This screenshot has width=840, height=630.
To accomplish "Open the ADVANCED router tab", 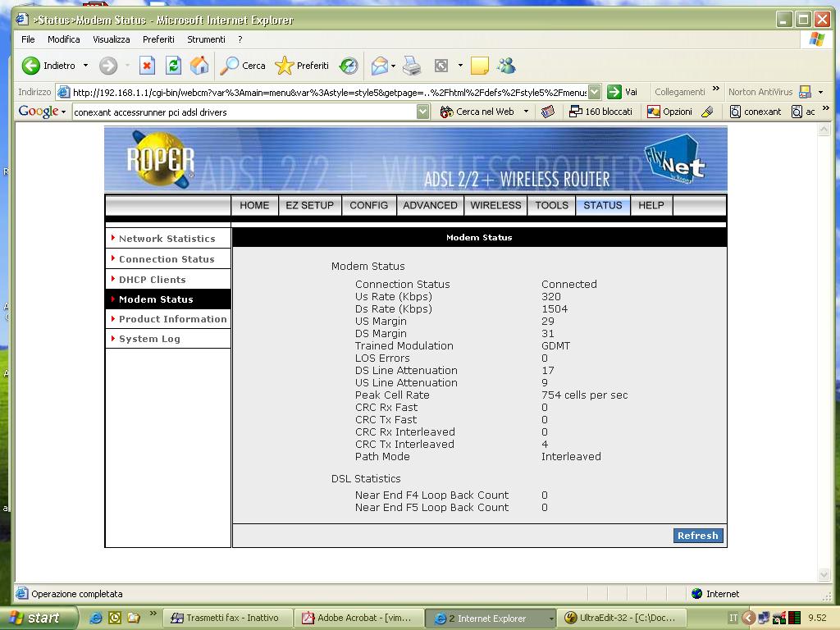I will click(x=430, y=205).
